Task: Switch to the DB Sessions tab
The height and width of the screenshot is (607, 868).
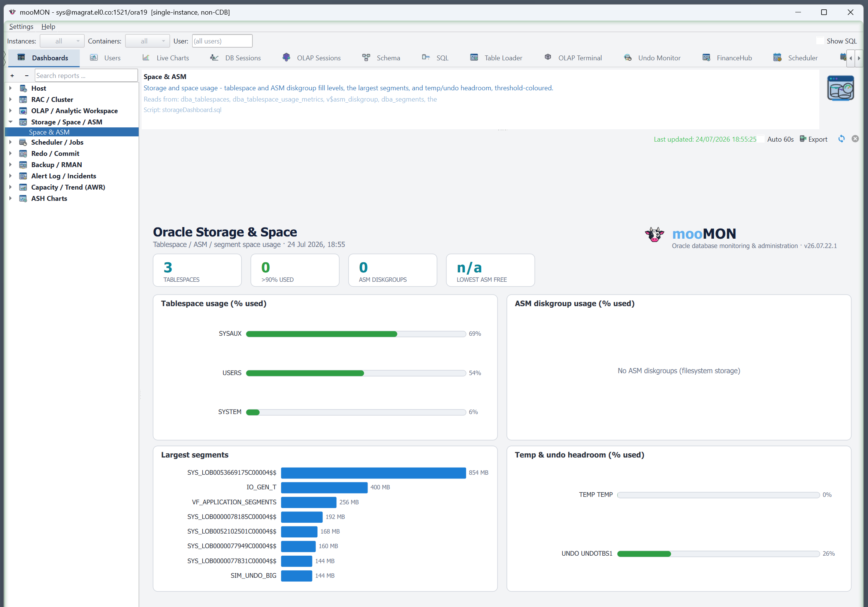Action: point(235,58)
